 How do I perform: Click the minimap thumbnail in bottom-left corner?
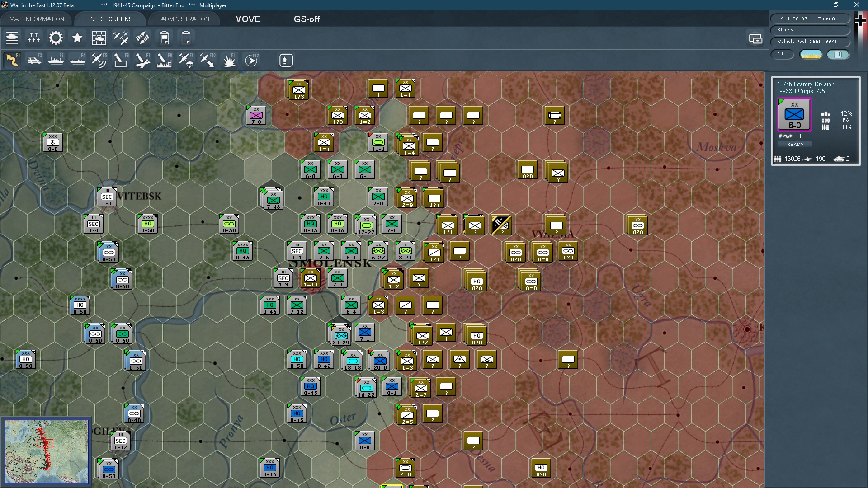(x=46, y=451)
